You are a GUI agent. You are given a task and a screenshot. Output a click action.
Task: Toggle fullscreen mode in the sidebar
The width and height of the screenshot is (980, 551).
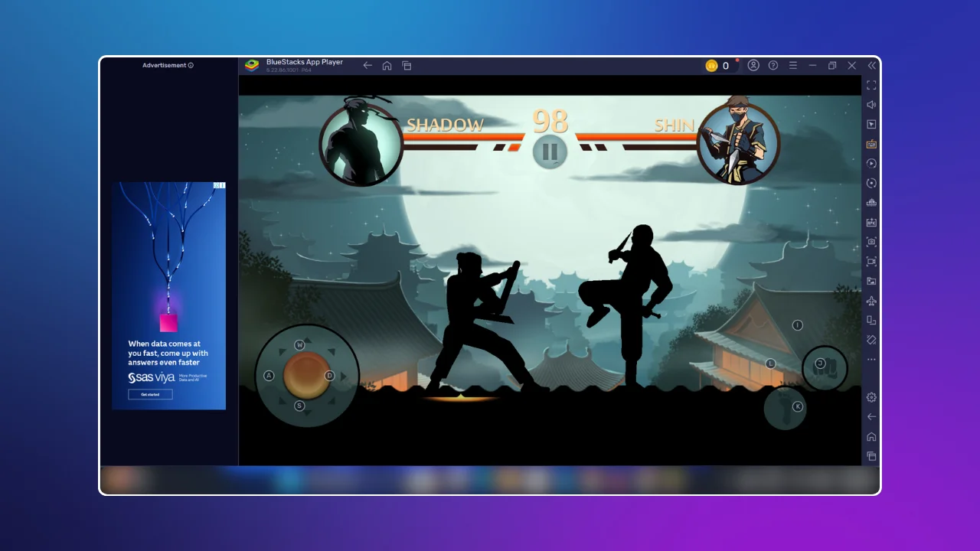[871, 85]
